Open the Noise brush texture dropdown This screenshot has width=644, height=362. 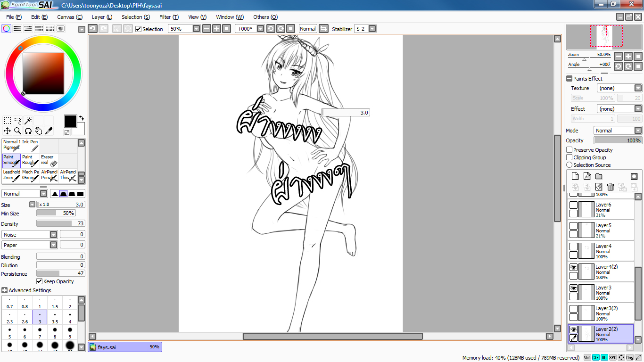pos(53,235)
